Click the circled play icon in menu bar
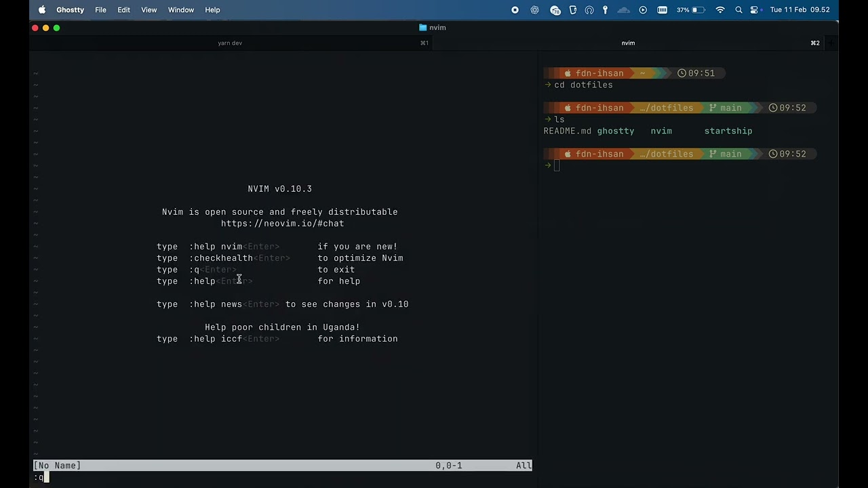 [643, 9]
